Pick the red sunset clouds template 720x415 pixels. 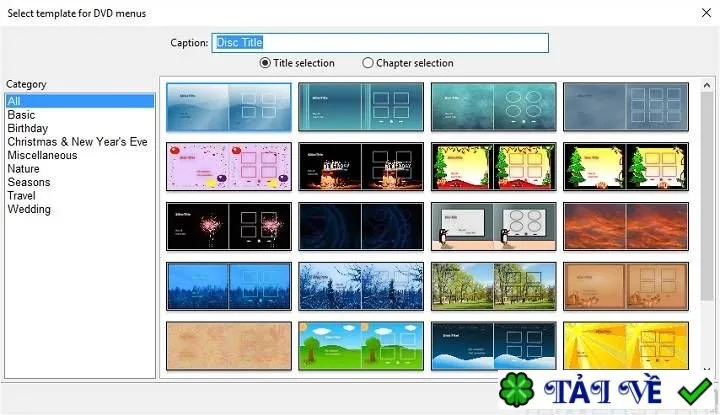pyautogui.click(x=626, y=226)
